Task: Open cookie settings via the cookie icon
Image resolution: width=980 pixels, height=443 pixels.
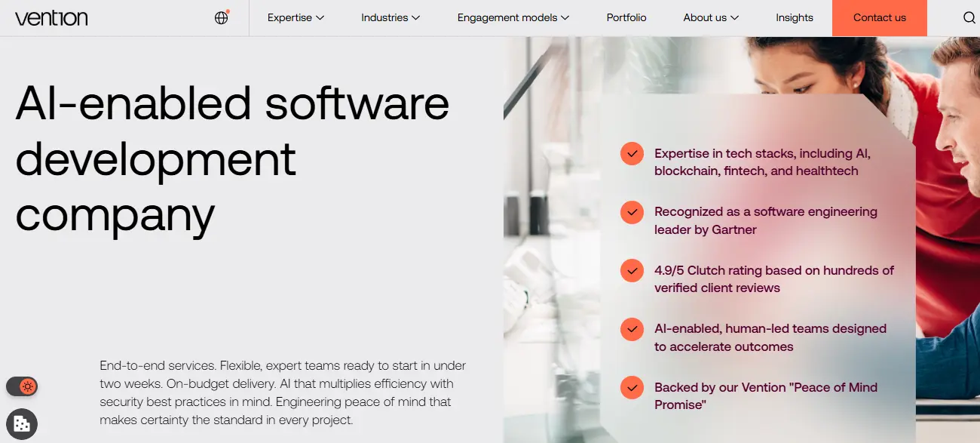Action: 22,423
